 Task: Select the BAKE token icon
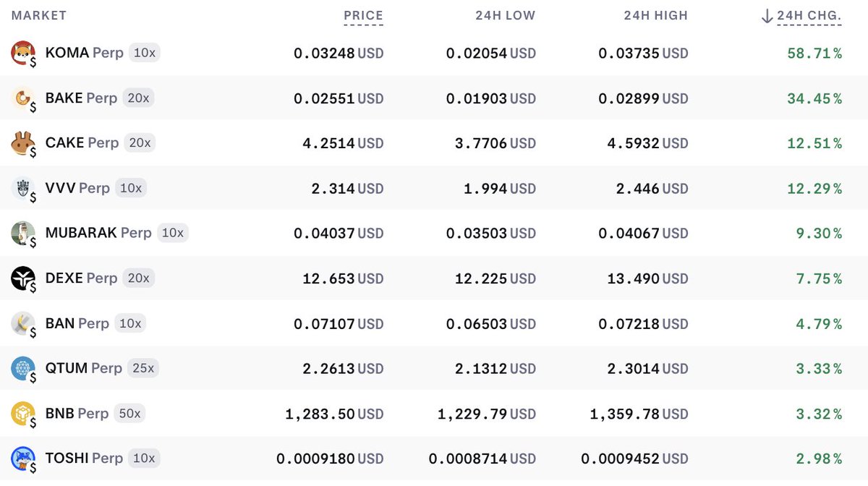(22, 98)
